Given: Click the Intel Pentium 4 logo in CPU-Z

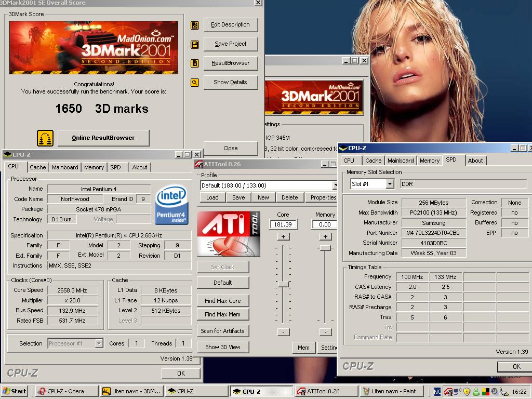Looking at the screenshot, I should coord(171,205).
